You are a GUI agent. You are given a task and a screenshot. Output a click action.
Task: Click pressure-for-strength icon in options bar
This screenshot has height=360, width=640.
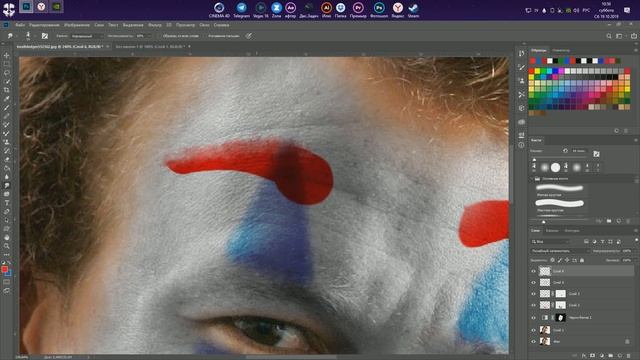(x=249, y=36)
